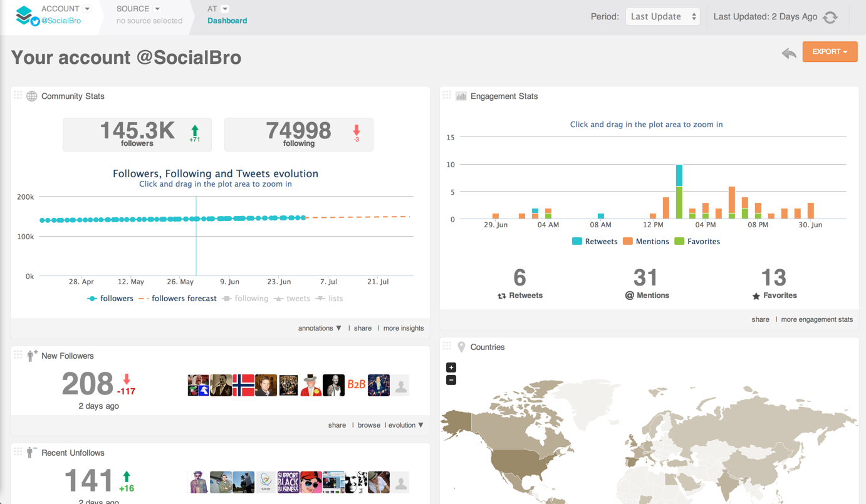Zoom in on the Countries map
This screenshot has width=866, height=504.
pos(451,367)
